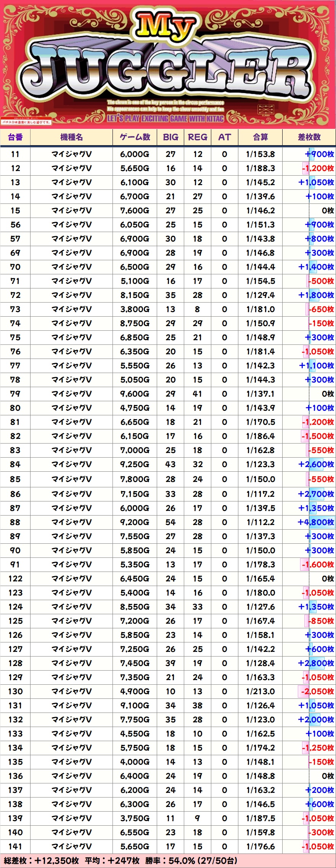336x868 pixels.
Task: Click the 1/213.0 combined probability cell
Action: 260,692
